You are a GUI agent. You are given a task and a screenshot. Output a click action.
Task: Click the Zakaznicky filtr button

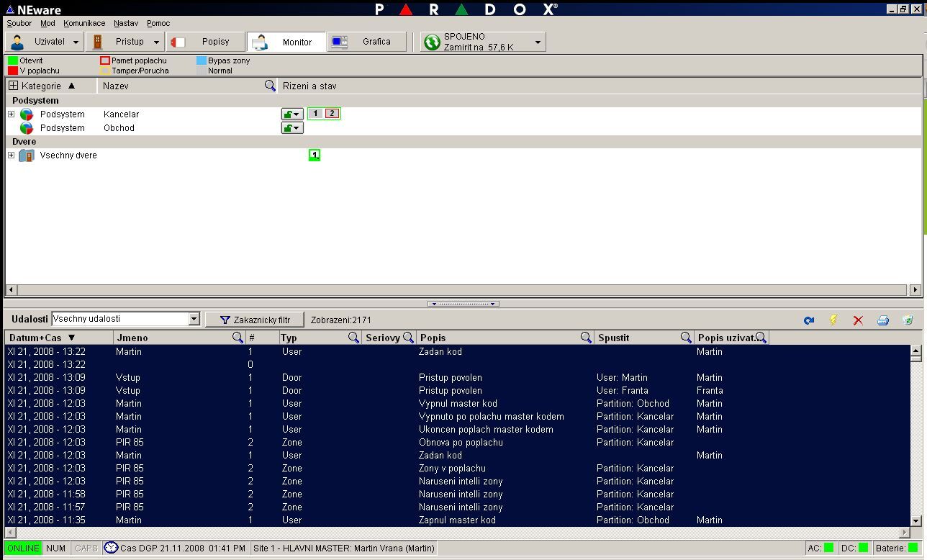(255, 320)
